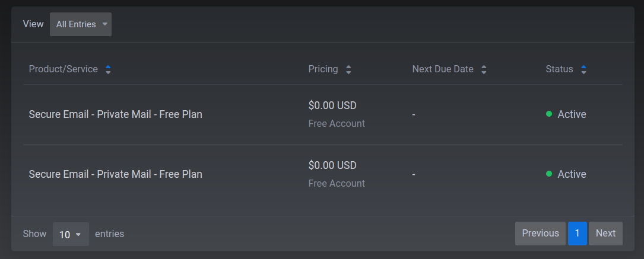This screenshot has height=259, width=644.
Task: Click the green status dot in first row
Action: coord(548,114)
